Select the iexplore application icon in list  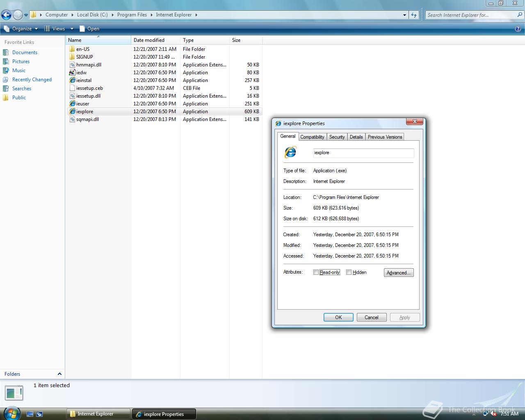(x=72, y=112)
